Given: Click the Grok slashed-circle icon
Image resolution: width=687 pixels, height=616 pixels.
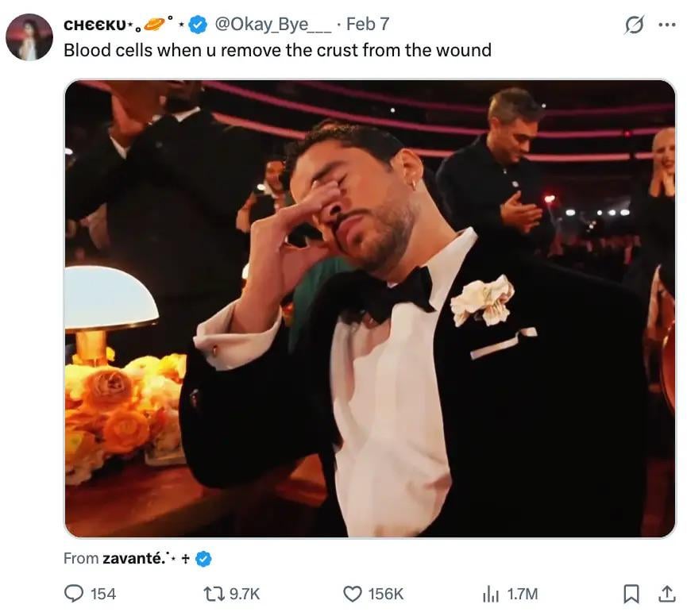Looking at the screenshot, I should [x=634, y=25].
